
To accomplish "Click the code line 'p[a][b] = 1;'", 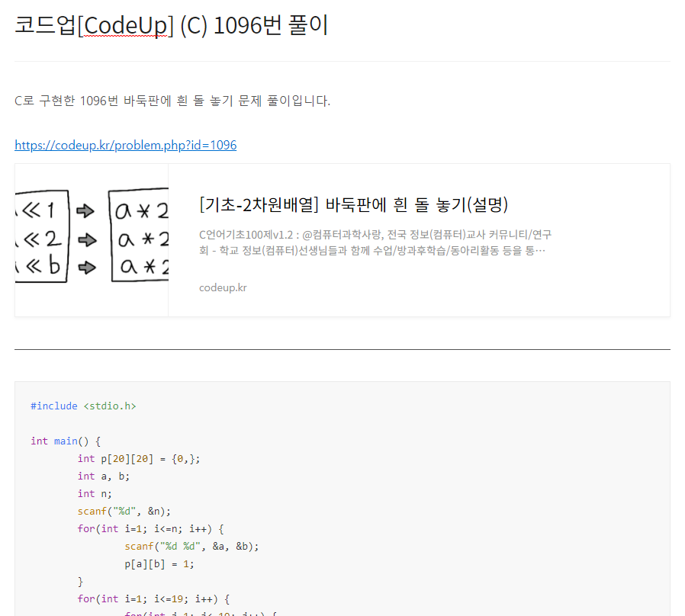I will click(x=159, y=564).
